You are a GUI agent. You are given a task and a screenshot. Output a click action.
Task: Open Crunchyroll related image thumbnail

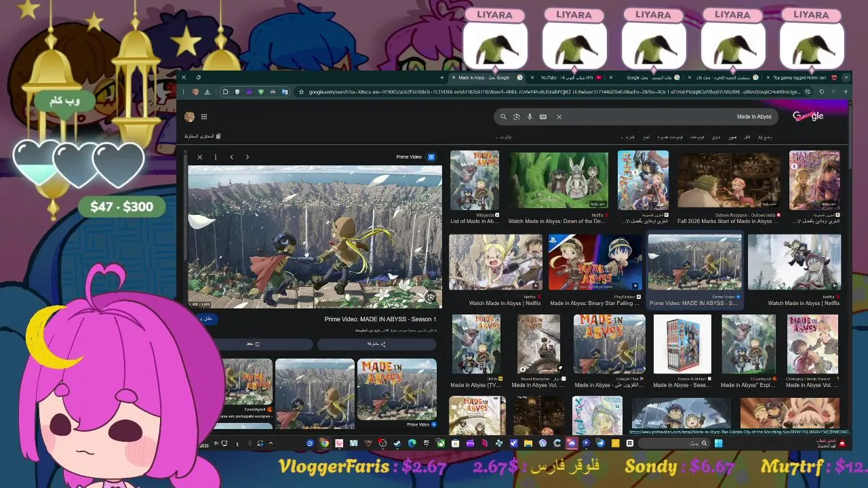click(x=248, y=383)
